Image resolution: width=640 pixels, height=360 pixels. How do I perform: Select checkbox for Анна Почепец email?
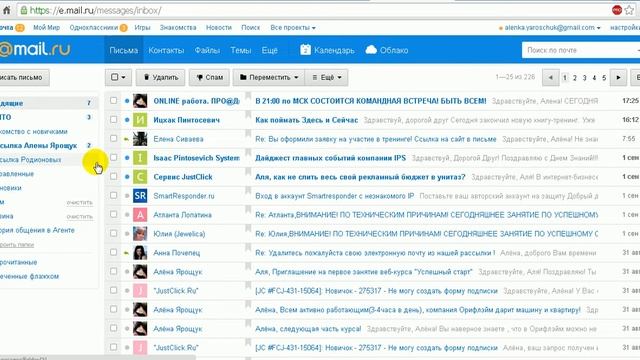click(x=113, y=252)
